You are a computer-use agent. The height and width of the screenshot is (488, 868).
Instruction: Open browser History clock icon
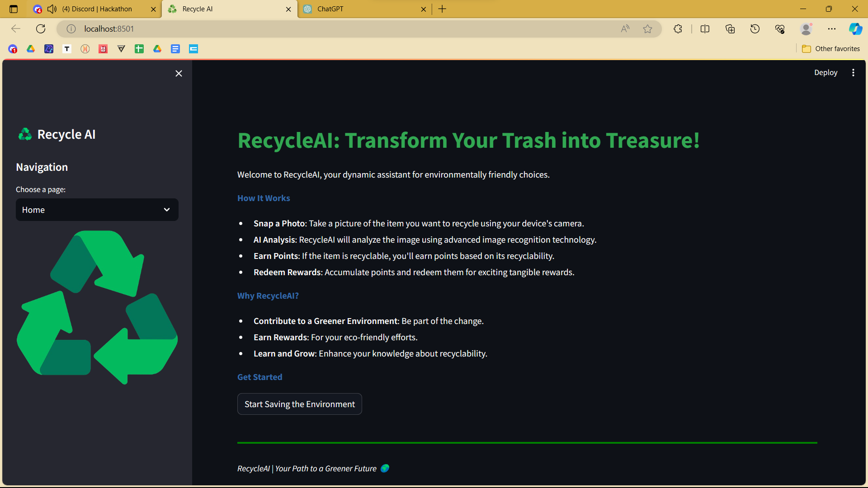pyautogui.click(x=755, y=29)
